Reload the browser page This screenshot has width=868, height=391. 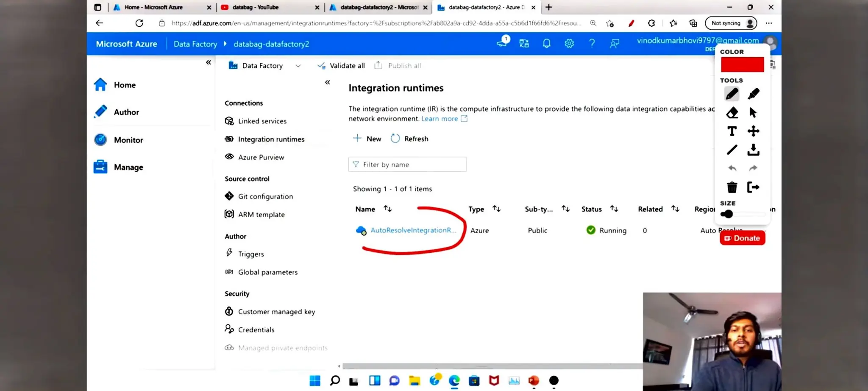pyautogui.click(x=139, y=23)
